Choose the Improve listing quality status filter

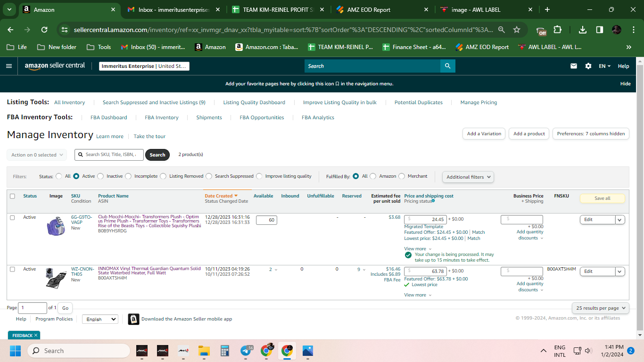point(259,176)
